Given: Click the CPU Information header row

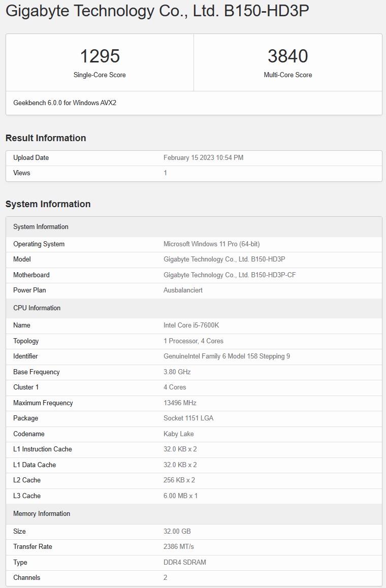Looking at the screenshot, I should click(x=194, y=308).
